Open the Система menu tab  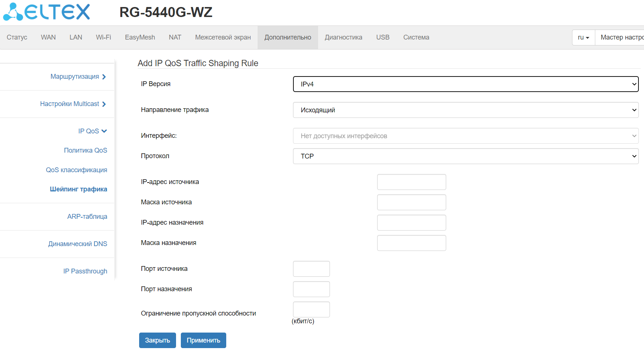pos(416,37)
